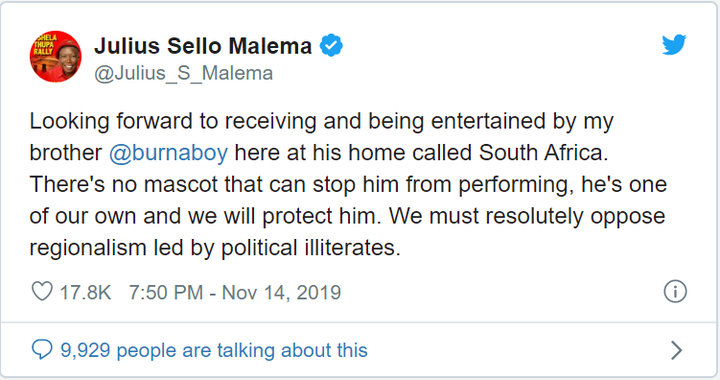Open the Julius Sello Malema display name
Image resolution: width=720 pixels, height=380 pixels.
click(203, 46)
